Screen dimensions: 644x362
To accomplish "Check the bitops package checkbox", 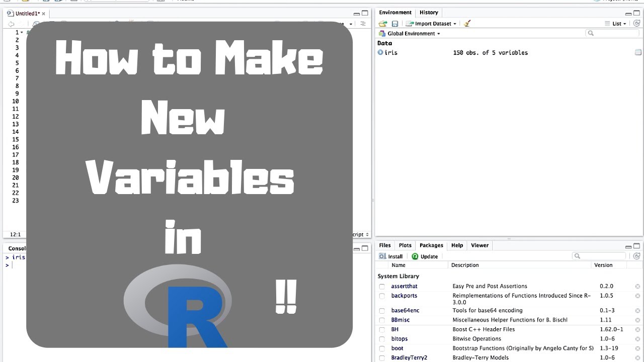I will pyautogui.click(x=382, y=339).
